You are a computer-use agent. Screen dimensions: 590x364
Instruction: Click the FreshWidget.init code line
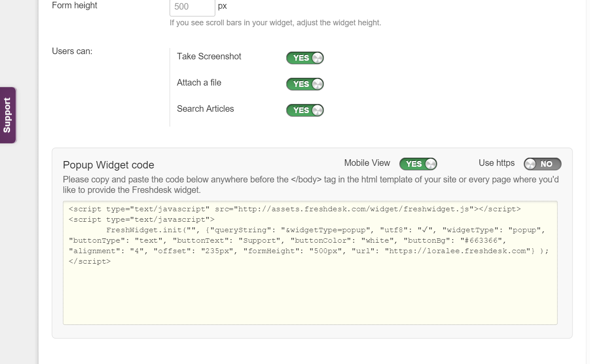[326, 230]
